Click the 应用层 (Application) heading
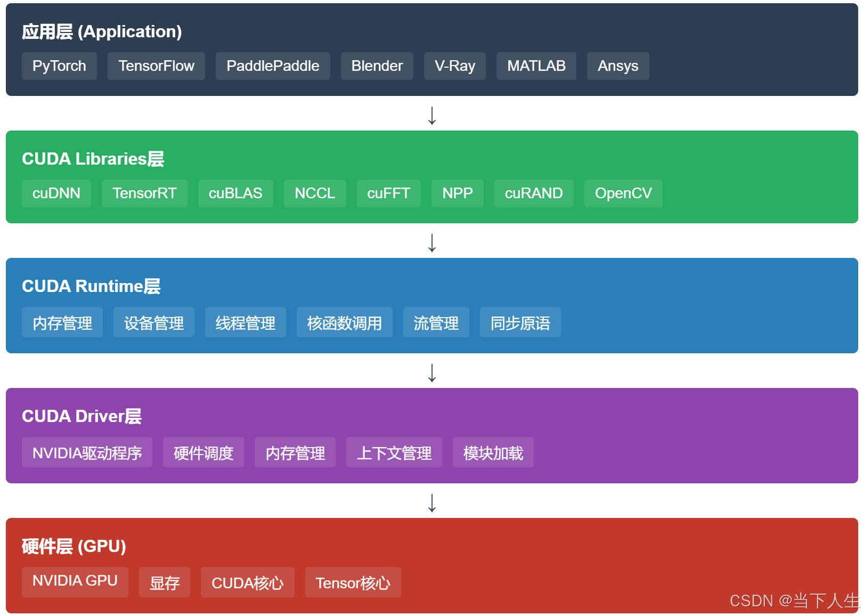 (102, 31)
